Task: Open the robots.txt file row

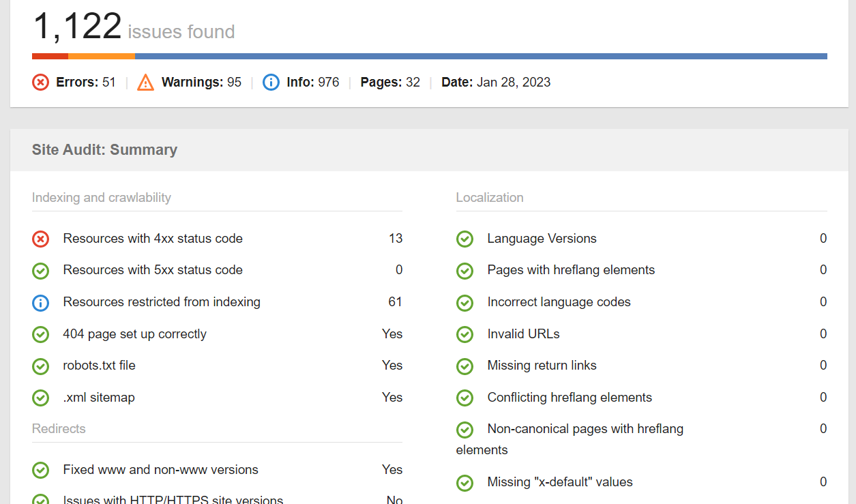Action: [x=217, y=365]
